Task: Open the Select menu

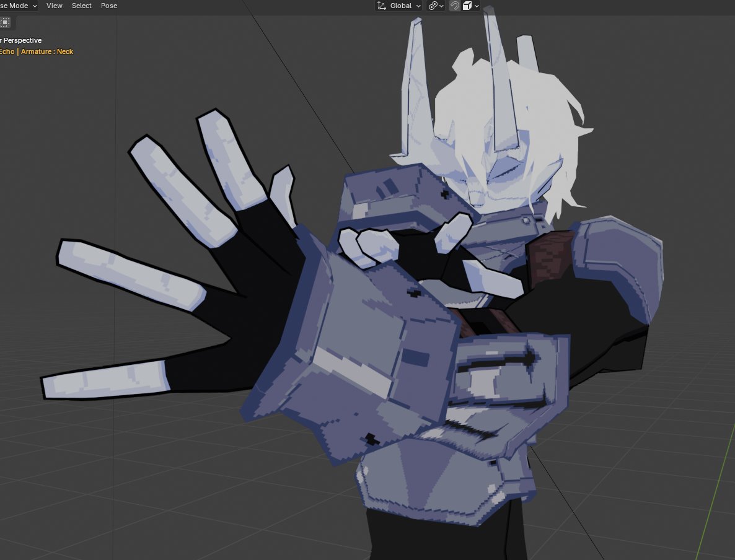Action: coord(82,6)
